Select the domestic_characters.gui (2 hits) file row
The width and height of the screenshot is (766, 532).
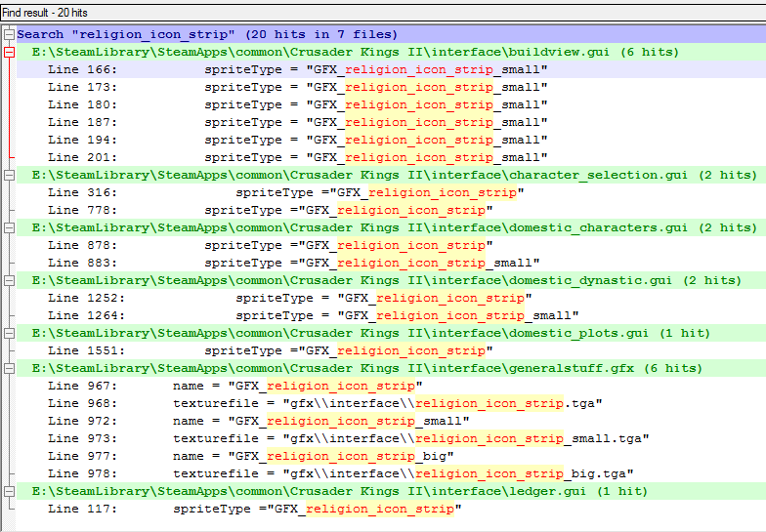point(391,228)
